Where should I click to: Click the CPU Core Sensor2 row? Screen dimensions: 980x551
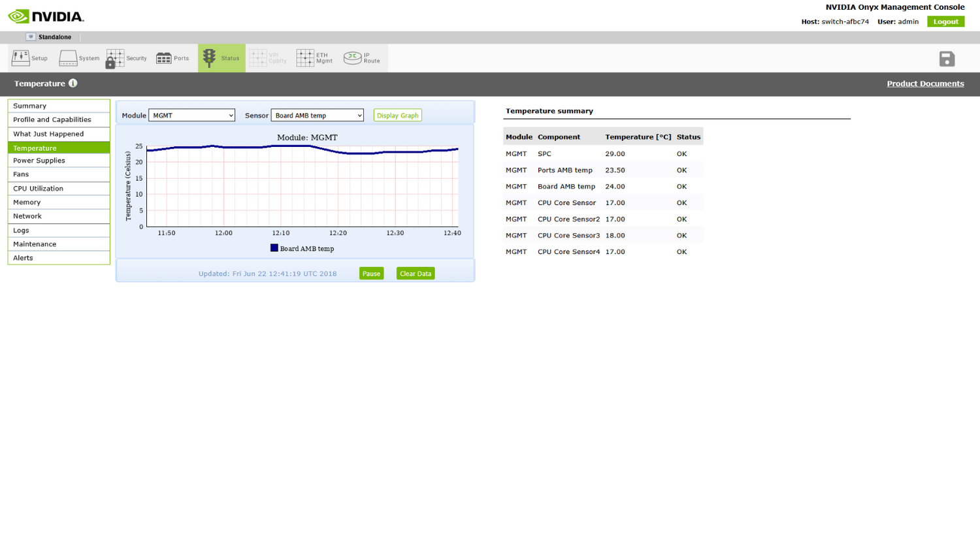click(x=603, y=219)
